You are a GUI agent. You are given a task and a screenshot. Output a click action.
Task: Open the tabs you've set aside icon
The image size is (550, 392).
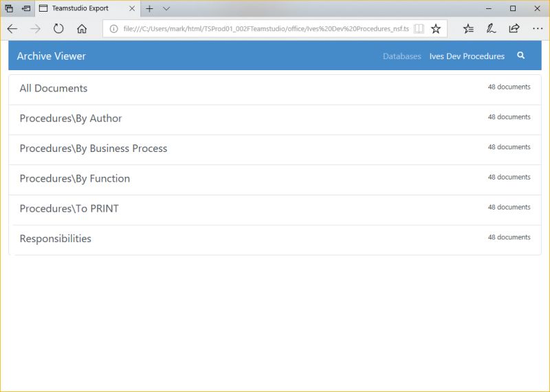coord(9,8)
